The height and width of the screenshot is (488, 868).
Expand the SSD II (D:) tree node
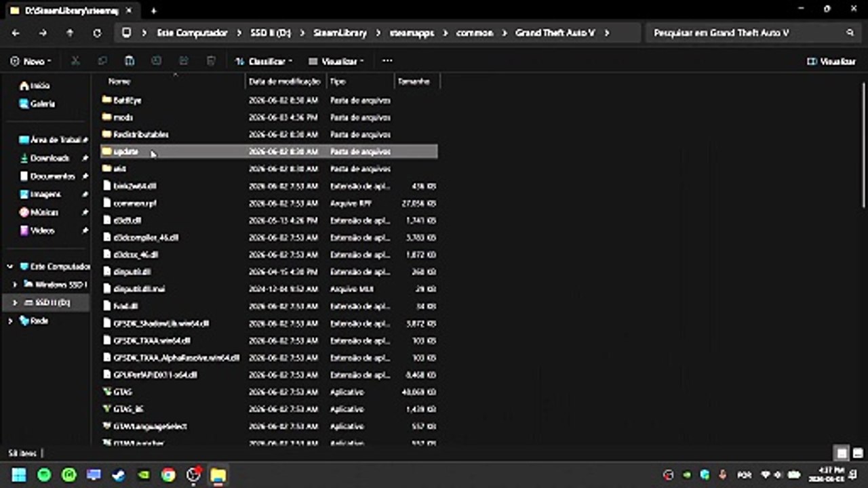coord(16,302)
